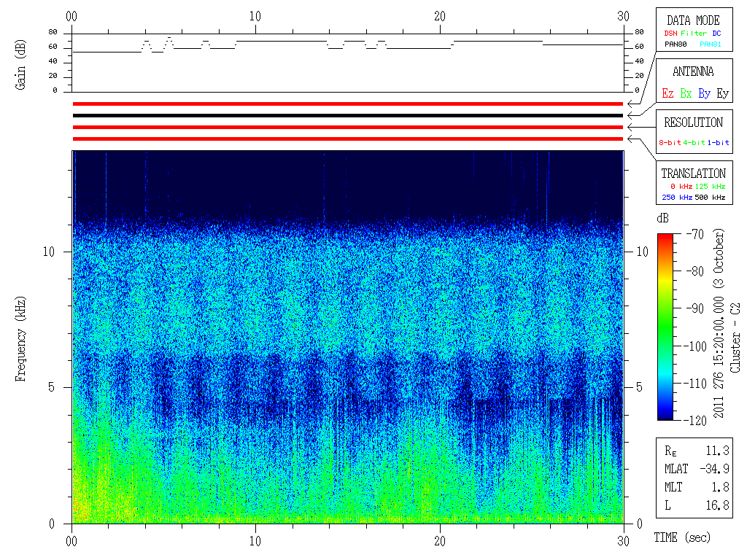Select the black Ey antenna label

pos(723,93)
